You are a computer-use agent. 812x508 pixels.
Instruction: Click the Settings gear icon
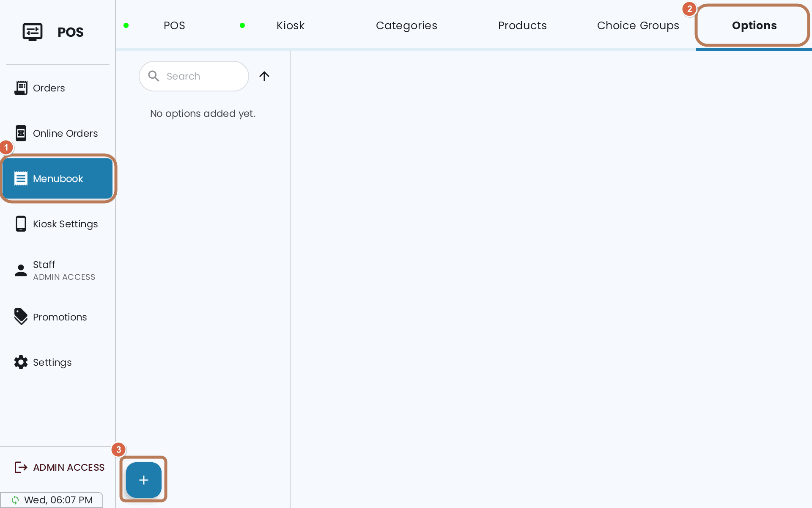(x=21, y=362)
